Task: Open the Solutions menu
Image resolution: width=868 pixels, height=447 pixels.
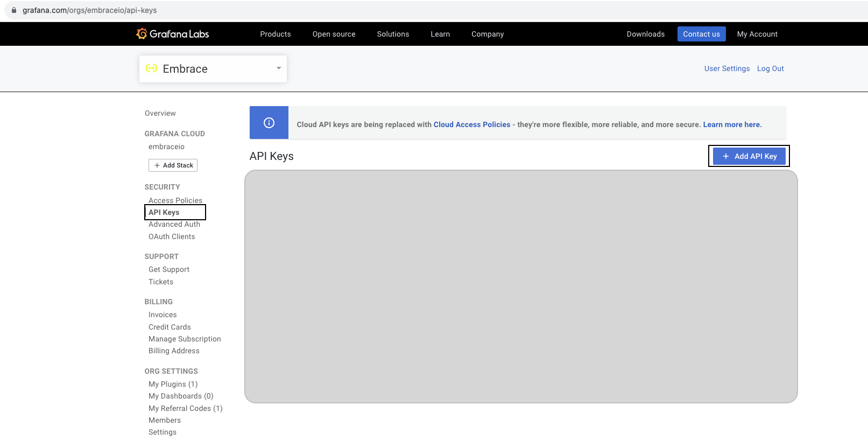Action: pos(393,34)
